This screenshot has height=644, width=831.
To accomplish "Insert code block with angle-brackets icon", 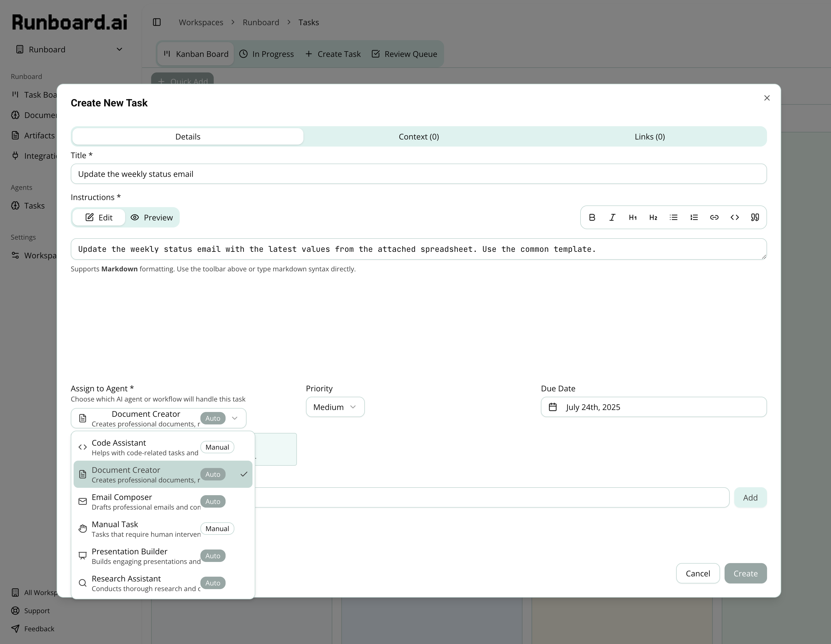I will [x=735, y=217].
